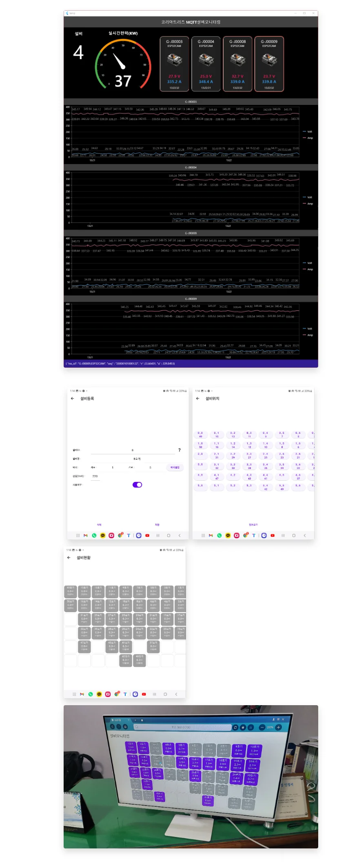Click the MQTT message status bar text
Image resolution: width=359 pixels, height=868 pixels.
pyautogui.click(x=120, y=363)
